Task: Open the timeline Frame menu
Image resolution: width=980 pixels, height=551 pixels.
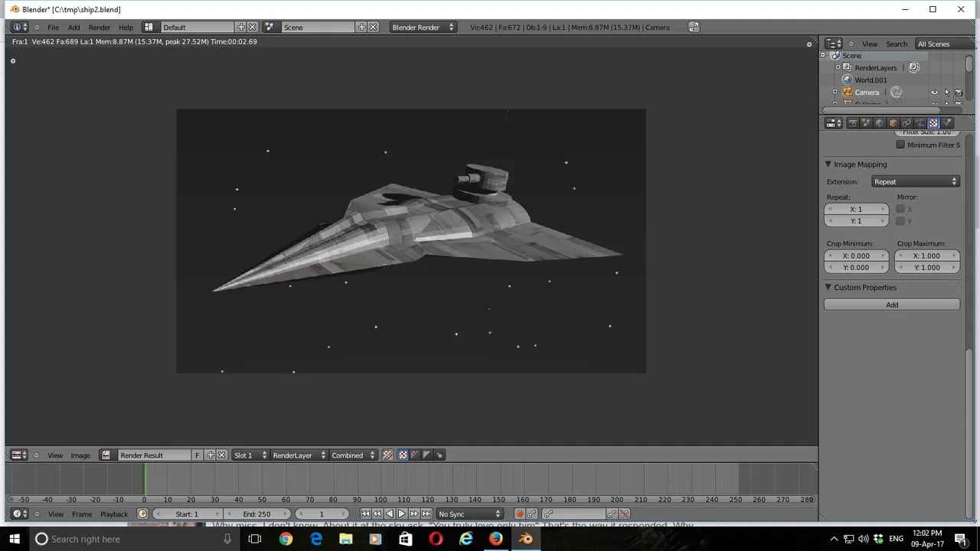Action: [x=82, y=514]
